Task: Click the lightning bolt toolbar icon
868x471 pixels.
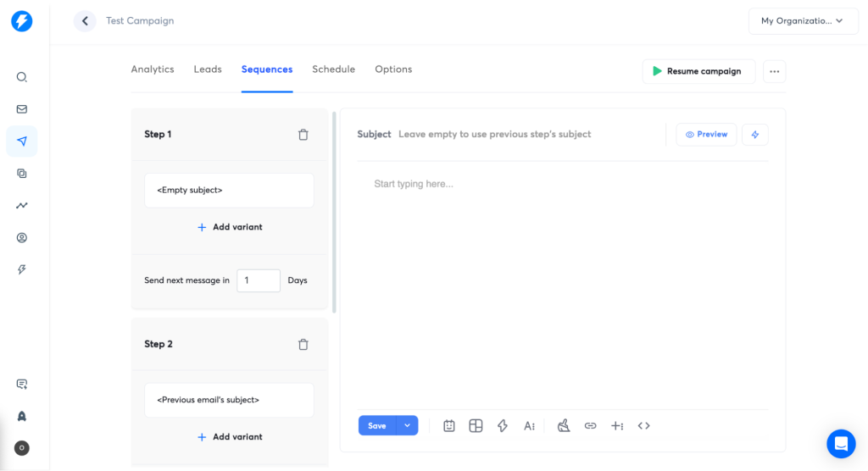Action: click(502, 425)
